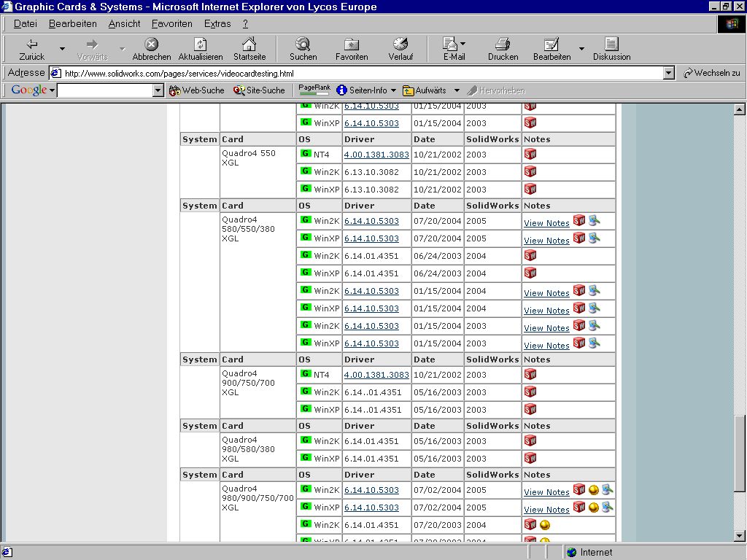This screenshot has height=560, width=747.
Task: Open the Favoriten toolbar folder icon
Action: click(x=352, y=44)
